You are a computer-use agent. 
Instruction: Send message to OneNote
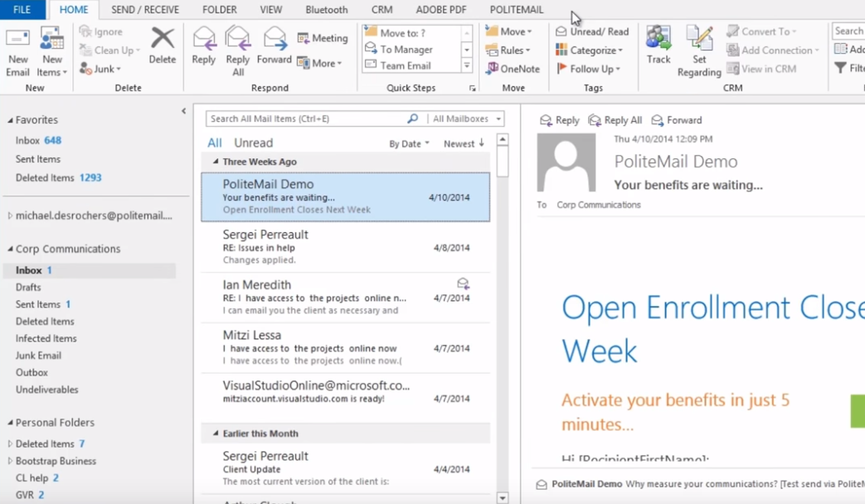tap(513, 69)
